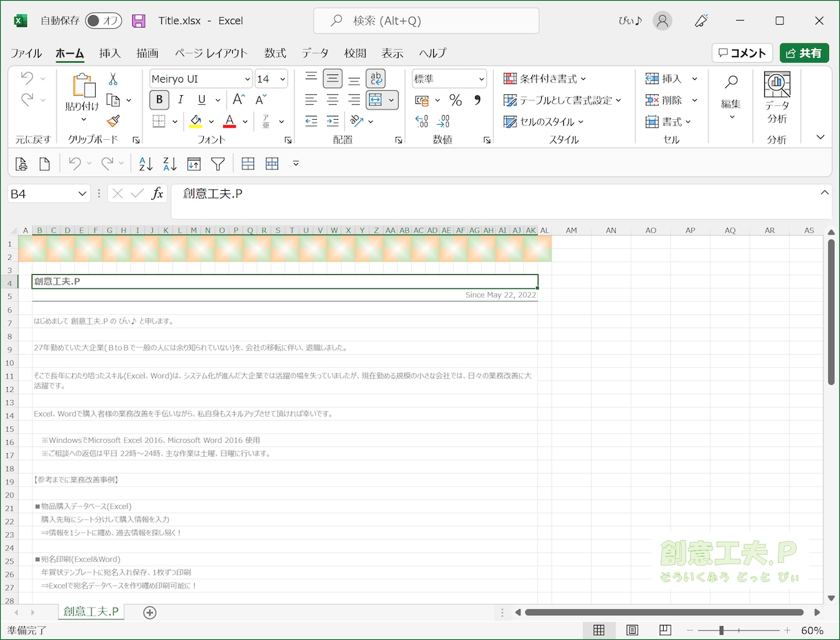Toggle Bold formatting button
840x640 pixels.
point(159,100)
